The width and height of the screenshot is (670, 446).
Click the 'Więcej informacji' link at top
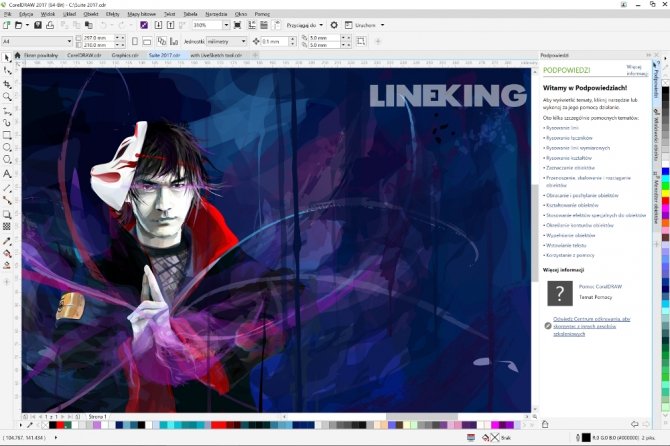coord(637,70)
